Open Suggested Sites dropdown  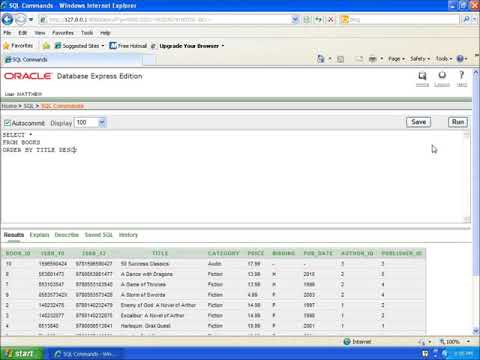coord(80,46)
